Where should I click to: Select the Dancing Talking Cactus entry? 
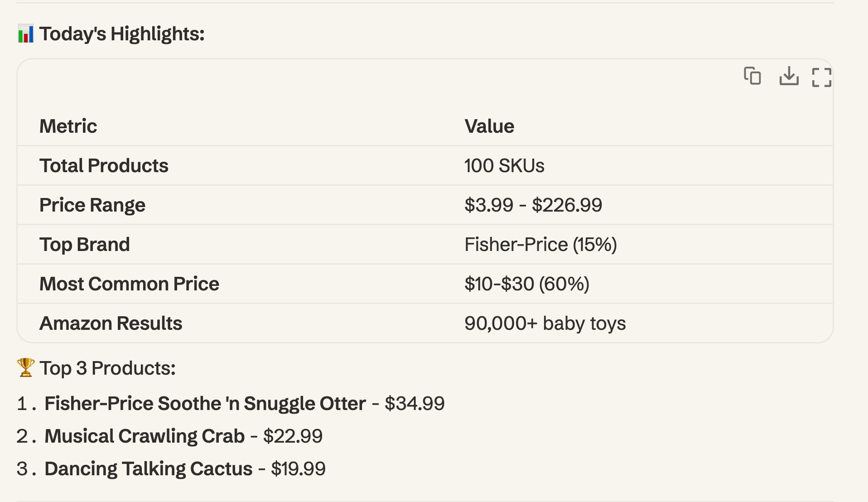149,469
